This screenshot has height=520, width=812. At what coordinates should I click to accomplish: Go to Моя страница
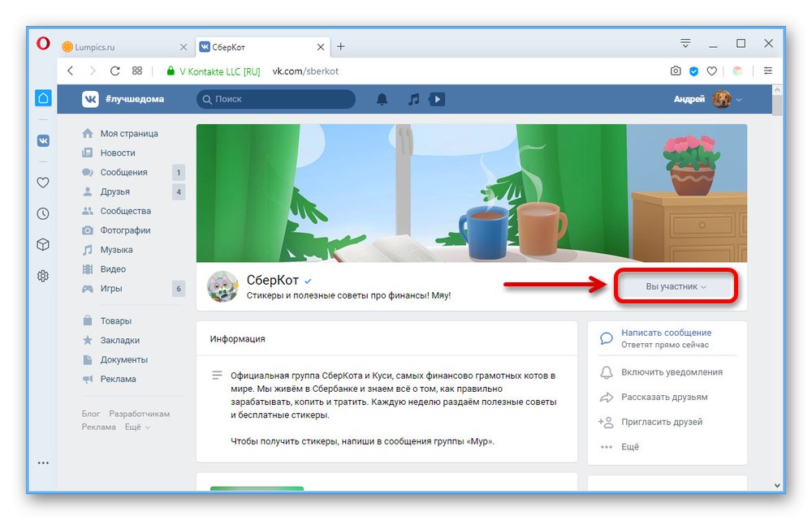128,134
